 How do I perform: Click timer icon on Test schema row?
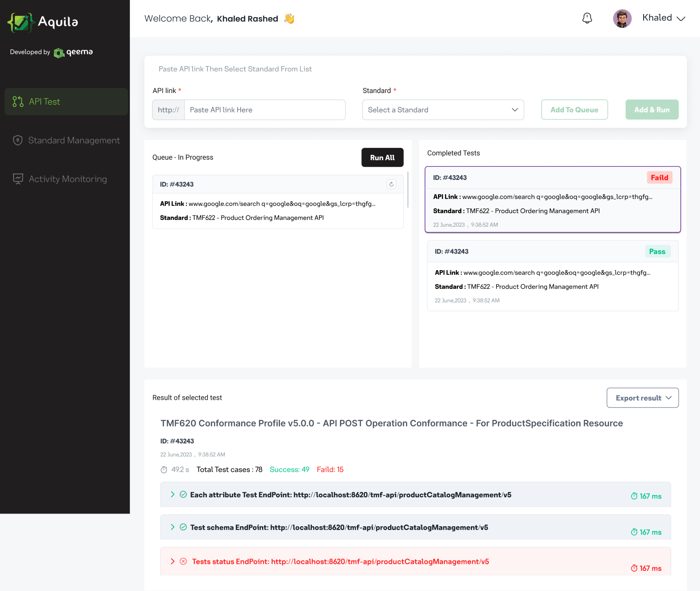point(634,532)
